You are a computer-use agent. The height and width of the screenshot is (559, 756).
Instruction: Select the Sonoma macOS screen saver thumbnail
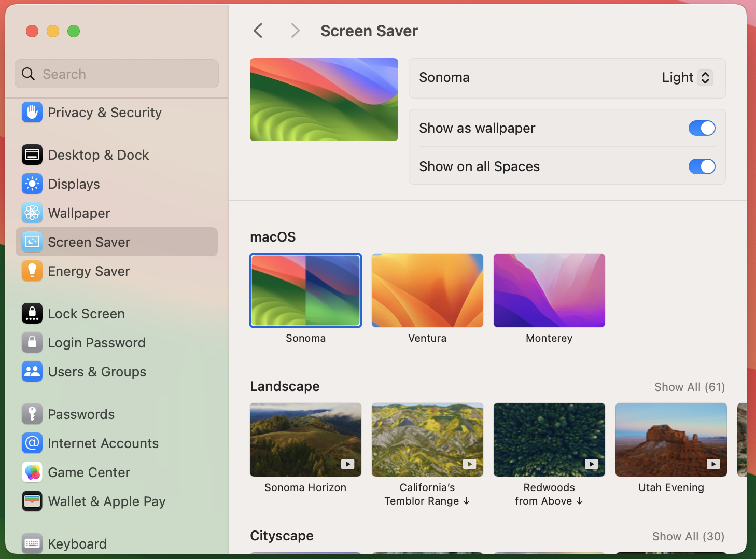point(305,290)
